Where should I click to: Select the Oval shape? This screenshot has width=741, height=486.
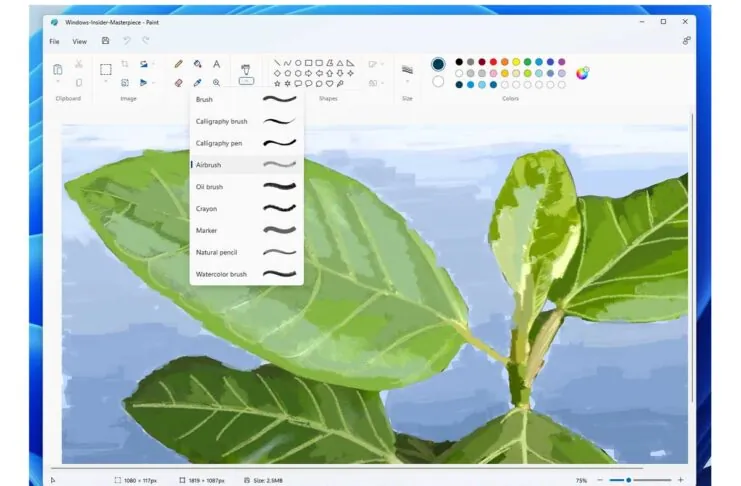click(298, 62)
